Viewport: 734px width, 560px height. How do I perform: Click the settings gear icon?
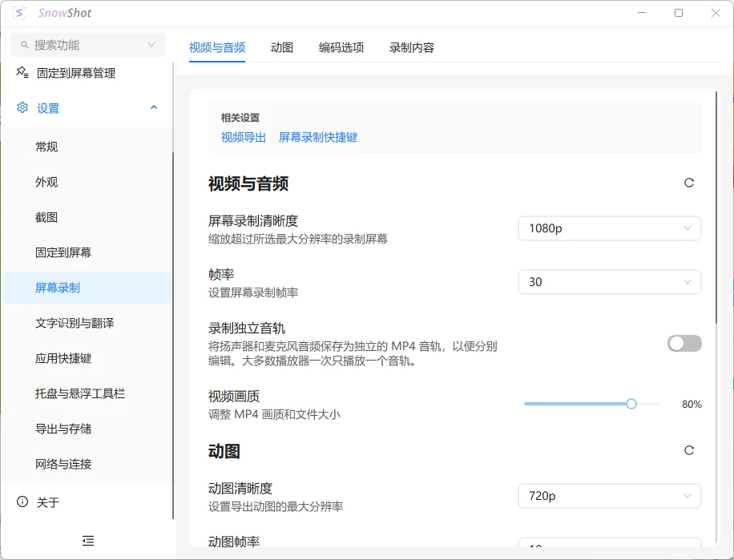(22, 107)
